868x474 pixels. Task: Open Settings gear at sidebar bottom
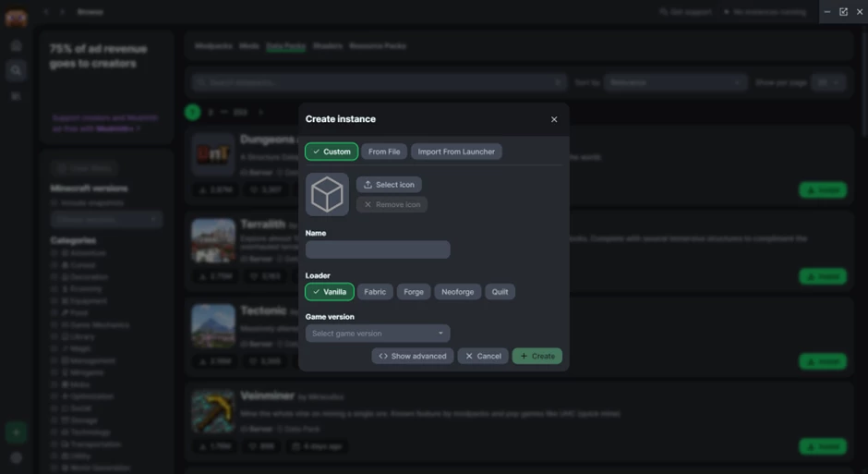pyautogui.click(x=16, y=457)
